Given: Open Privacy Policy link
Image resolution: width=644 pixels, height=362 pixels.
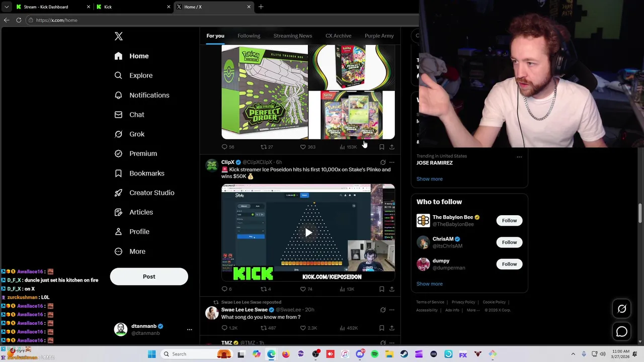Looking at the screenshot, I should [x=463, y=302].
